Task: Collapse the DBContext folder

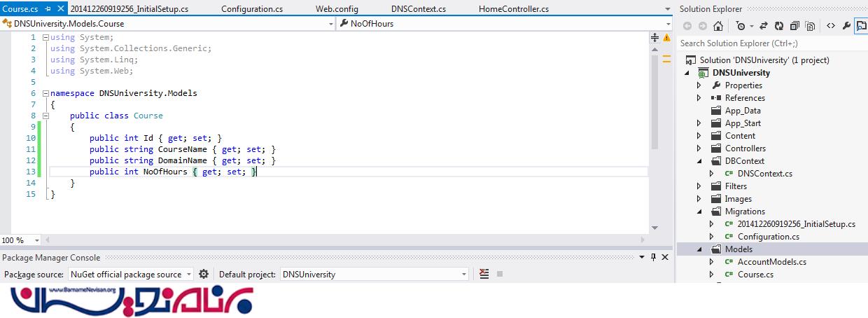Action: [x=699, y=161]
